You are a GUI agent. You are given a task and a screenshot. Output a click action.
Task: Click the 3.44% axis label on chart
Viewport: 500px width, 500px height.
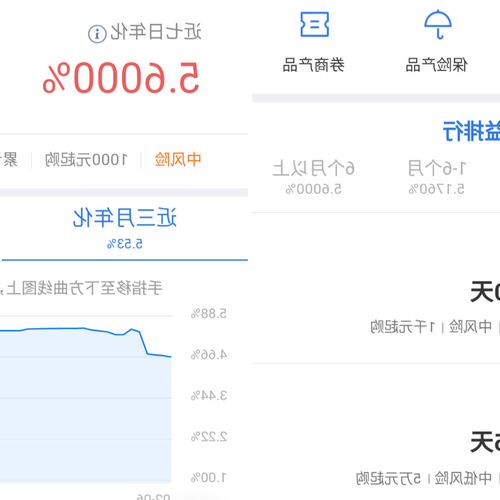(209, 396)
